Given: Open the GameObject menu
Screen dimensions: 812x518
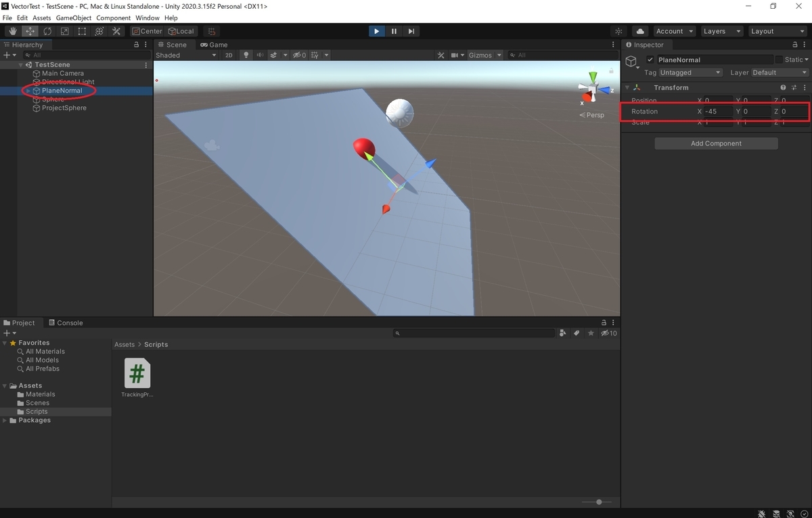Looking at the screenshot, I should tap(74, 18).
